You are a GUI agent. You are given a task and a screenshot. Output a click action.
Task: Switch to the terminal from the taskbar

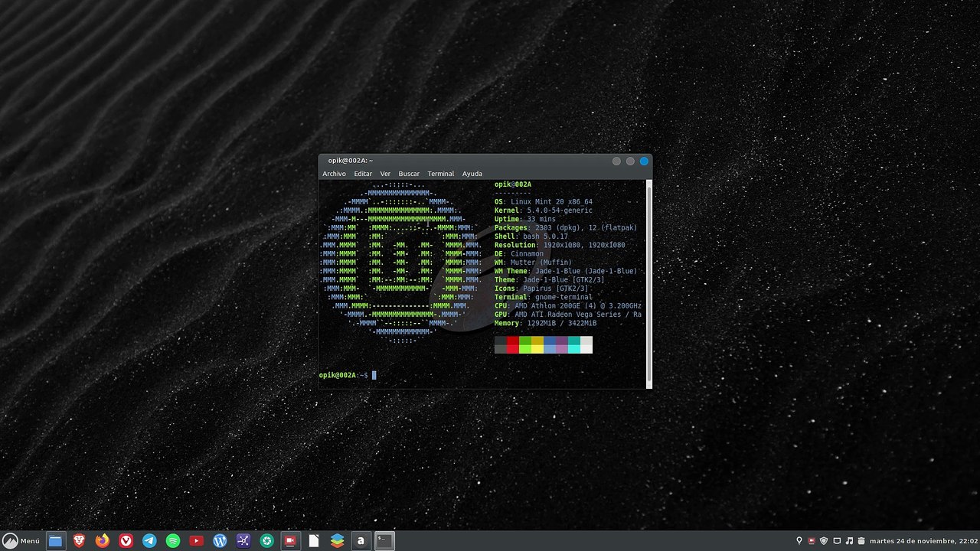(384, 541)
